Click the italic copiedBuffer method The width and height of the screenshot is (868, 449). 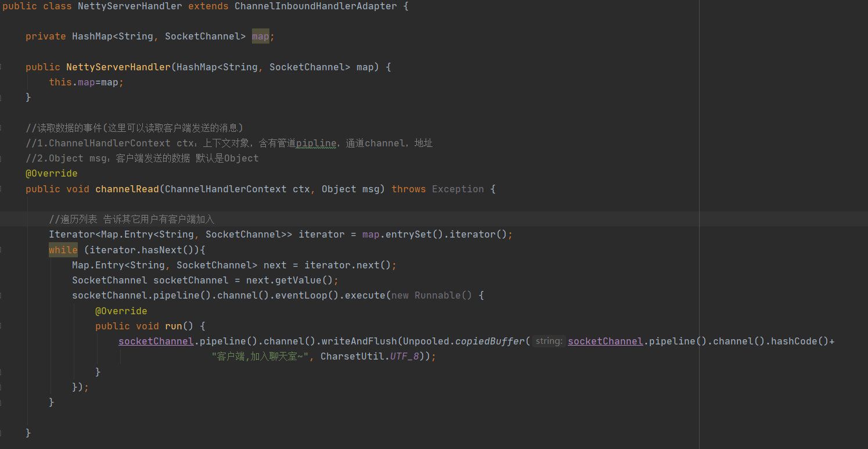pyautogui.click(x=489, y=341)
